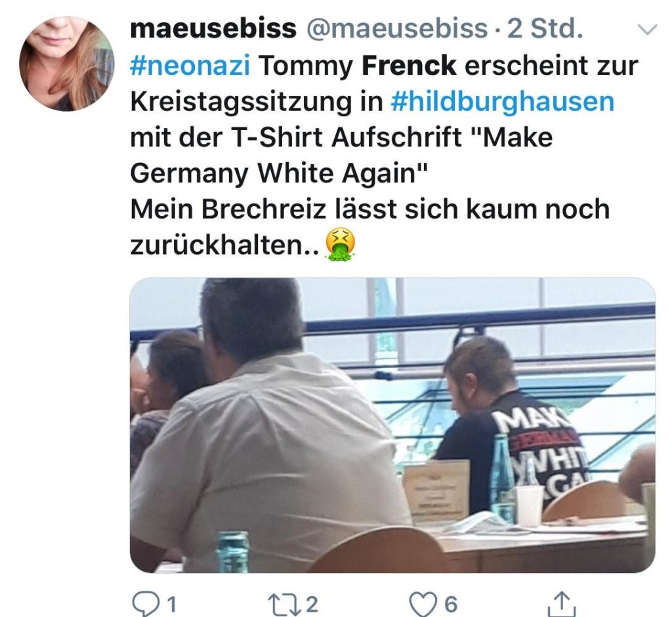
Task: Open the 2 Std. timestamp
Action: [545, 28]
